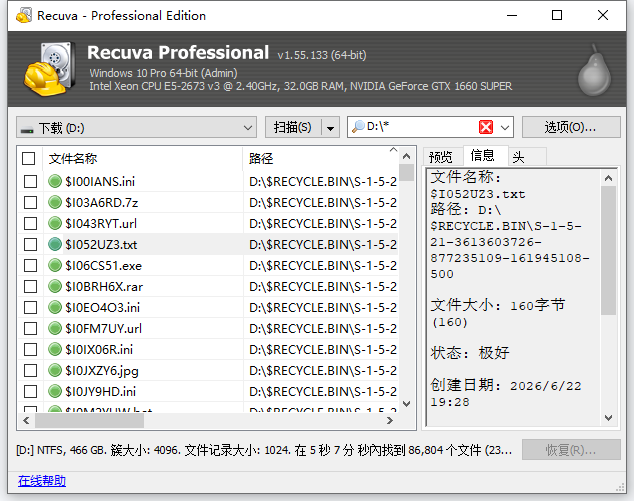Open the 在线帮助 online help link
This screenshot has width=634, height=501.
point(42,481)
